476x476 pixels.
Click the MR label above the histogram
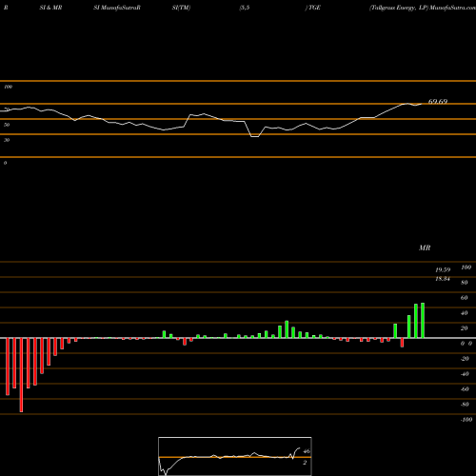(425, 248)
